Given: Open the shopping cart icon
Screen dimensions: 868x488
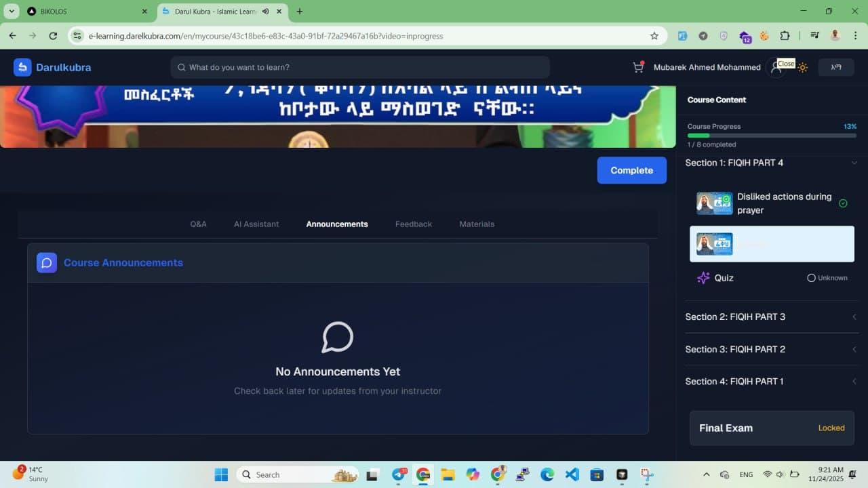Looking at the screenshot, I should [637, 67].
